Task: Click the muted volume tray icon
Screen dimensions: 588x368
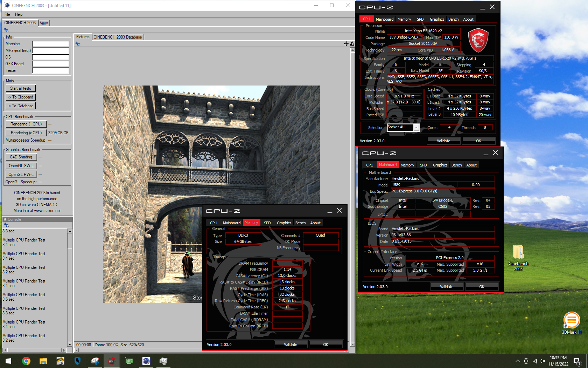Action: pyautogui.click(x=542, y=361)
